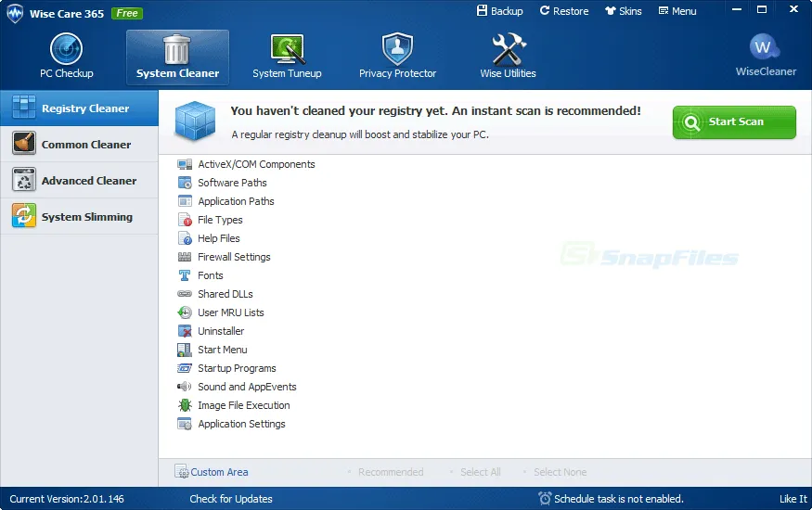812x510 pixels.
Task: Open the Wise Utilities tools icon
Action: pos(508,49)
